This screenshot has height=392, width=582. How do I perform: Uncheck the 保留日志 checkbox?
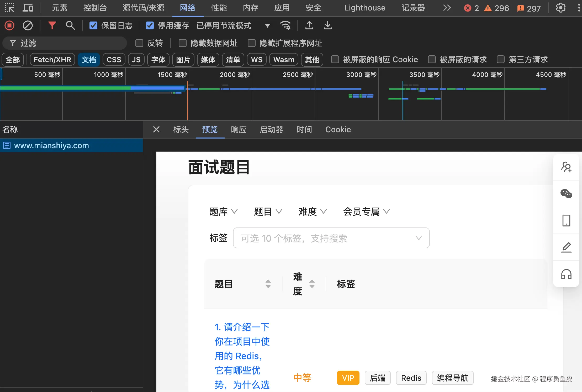tap(93, 25)
